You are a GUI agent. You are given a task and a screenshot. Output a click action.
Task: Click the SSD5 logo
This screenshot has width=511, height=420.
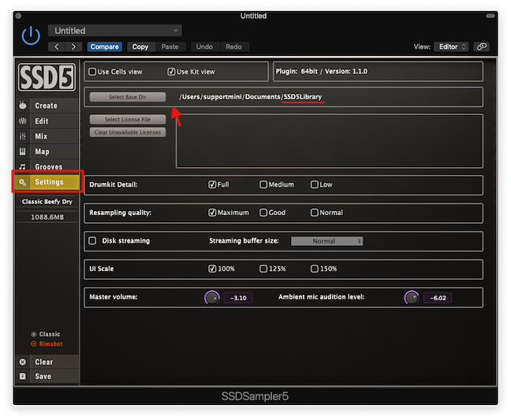click(x=47, y=78)
